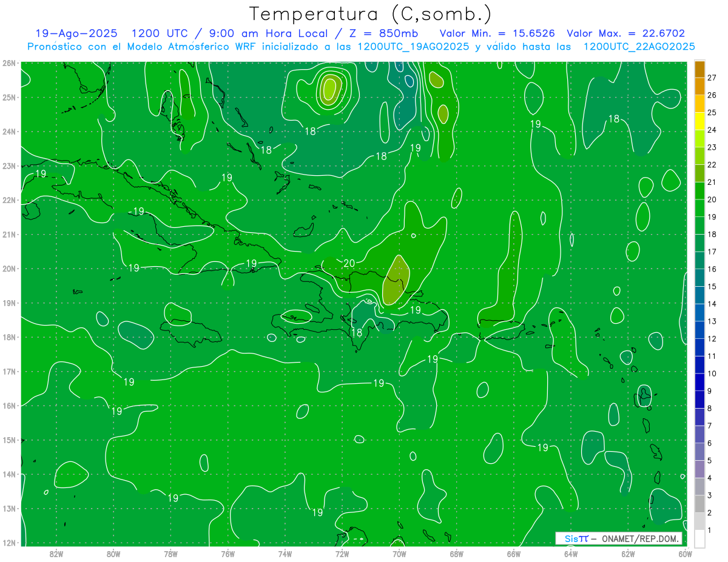The height and width of the screenshot is (562, 728).
Task: Click the '66W' longitude axis label
Action: (514, 553)
